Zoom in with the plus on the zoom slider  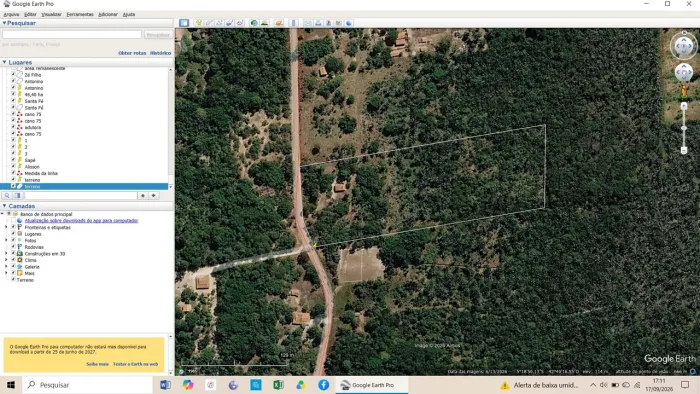(x=683, y=106)
